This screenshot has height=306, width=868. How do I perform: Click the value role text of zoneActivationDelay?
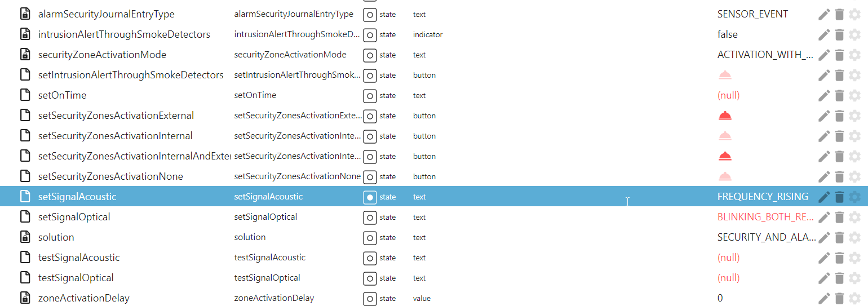click(x=422, y=298)
